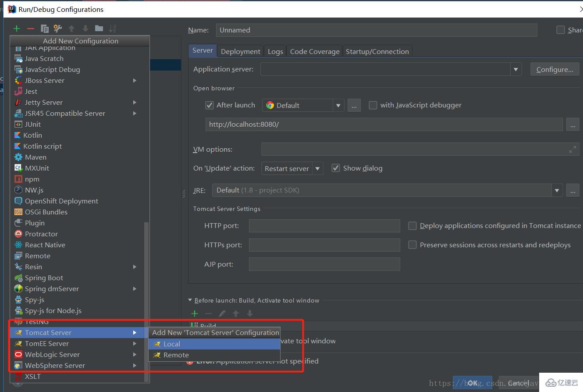
Task: Select Remote Tomcat Server configuration
Action: tap(214, 355)
